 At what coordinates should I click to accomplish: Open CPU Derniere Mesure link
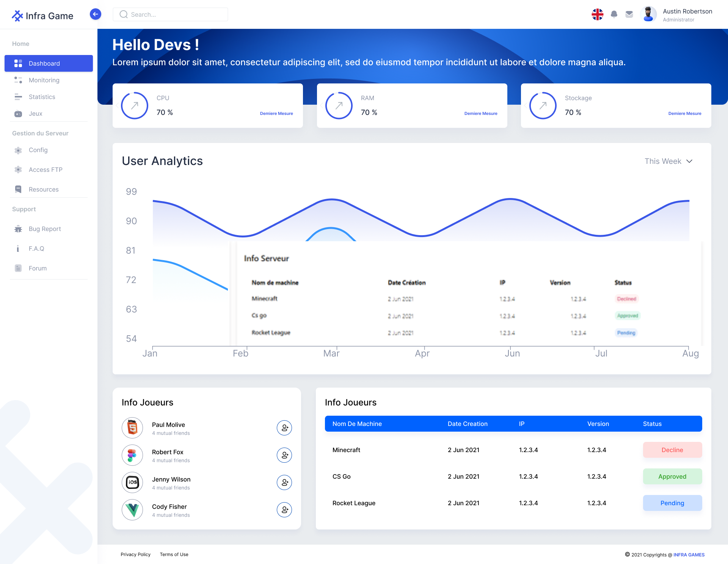pos(276,113)
